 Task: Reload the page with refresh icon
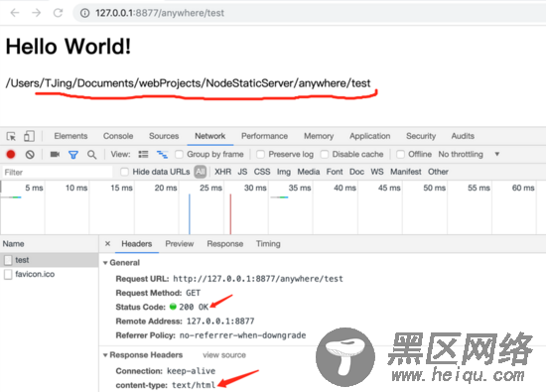pyautogui.click(x=58, y=13)
